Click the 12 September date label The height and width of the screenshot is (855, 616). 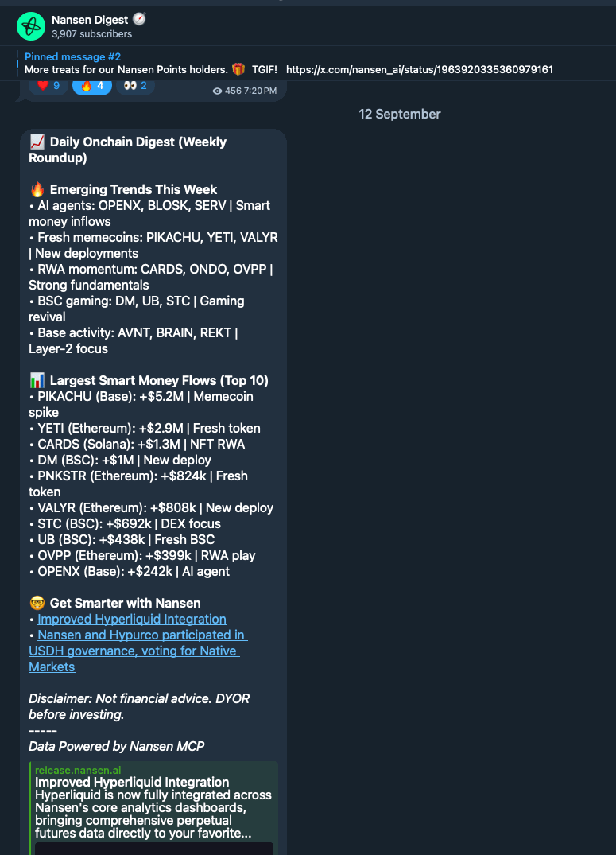[400, 114]
